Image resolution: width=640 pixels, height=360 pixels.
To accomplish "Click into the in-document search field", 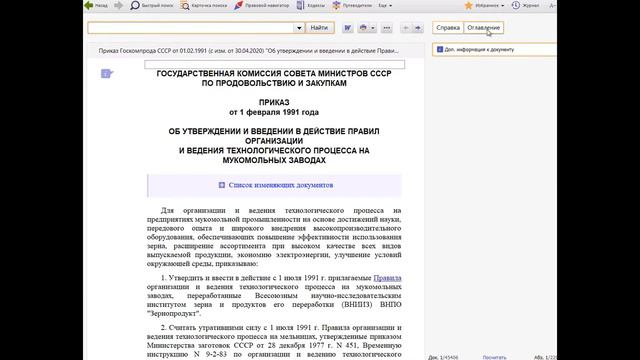I will pyautogui.click(x=191, y=28).
